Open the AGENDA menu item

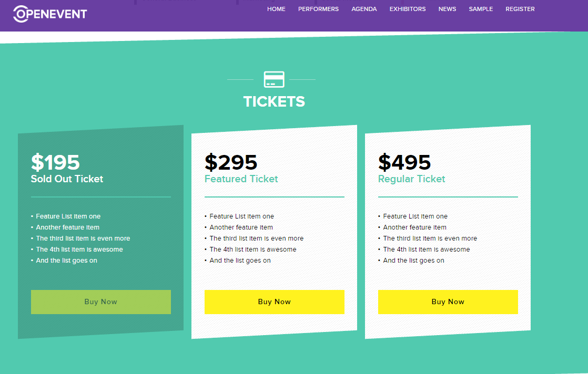[x=364, y=9]
